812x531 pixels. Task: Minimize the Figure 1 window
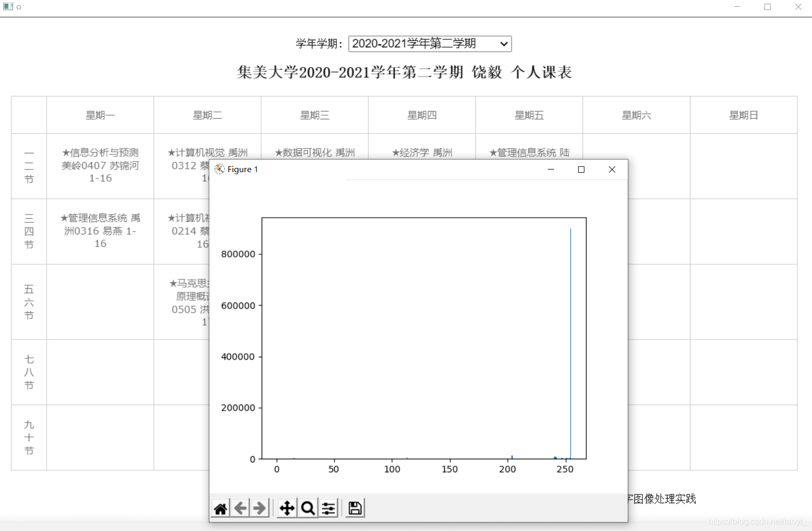551,169
